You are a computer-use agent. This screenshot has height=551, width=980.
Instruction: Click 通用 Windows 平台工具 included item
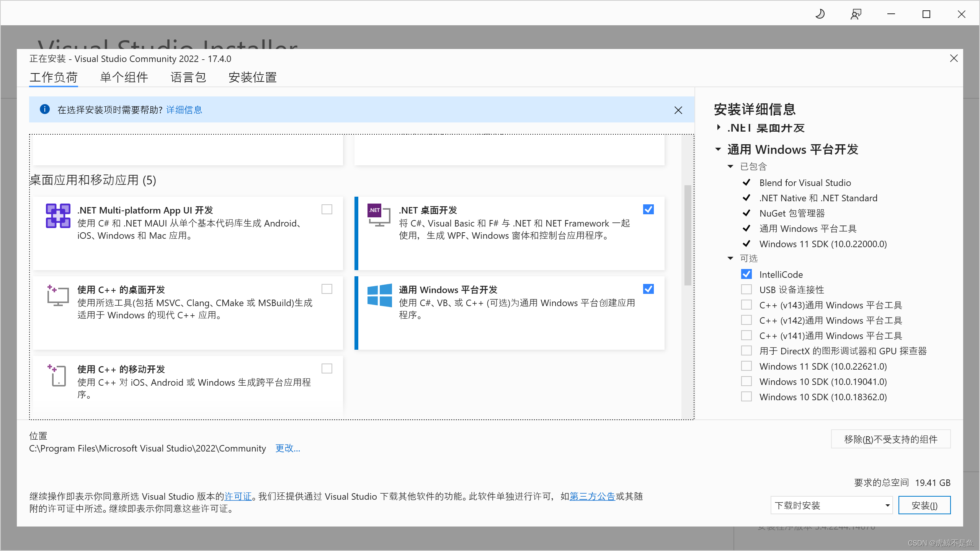pyautogui.click(x=808, y=228)
